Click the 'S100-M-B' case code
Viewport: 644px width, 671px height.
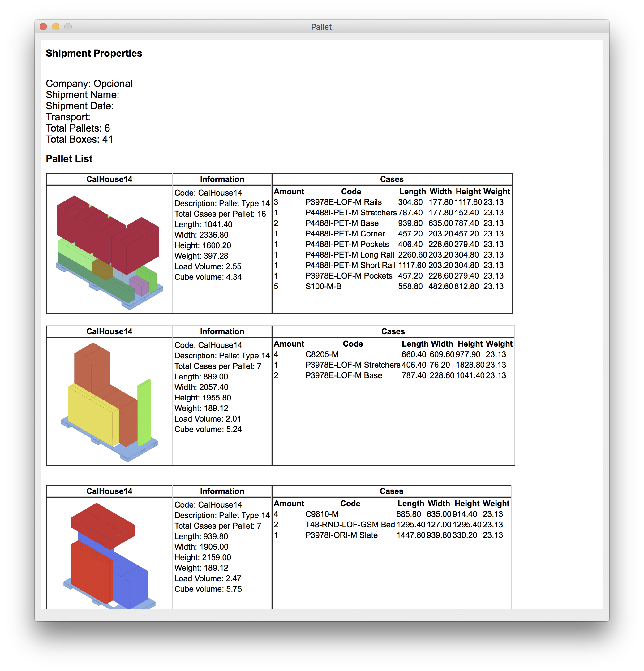(323, 286)
